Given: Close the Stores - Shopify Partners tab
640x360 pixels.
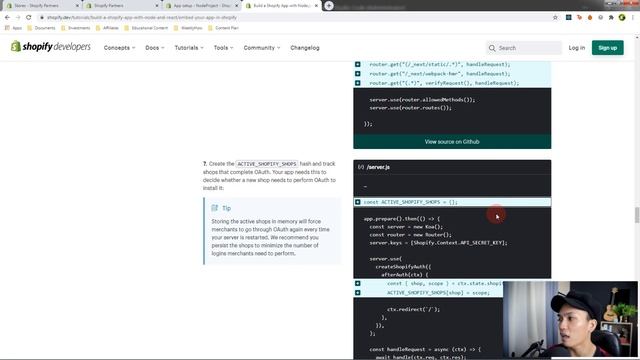Looking at the screenshot, I should pyautogui.click(x=77, y=6).
